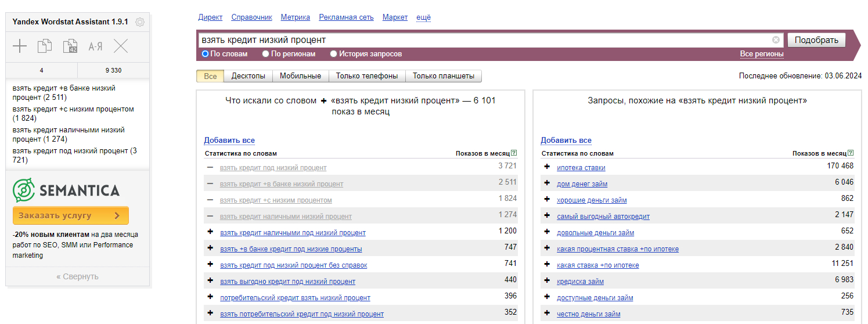868x324 pixels.
Task: Select 'По регионам' radio button
Action: (265, 54)
